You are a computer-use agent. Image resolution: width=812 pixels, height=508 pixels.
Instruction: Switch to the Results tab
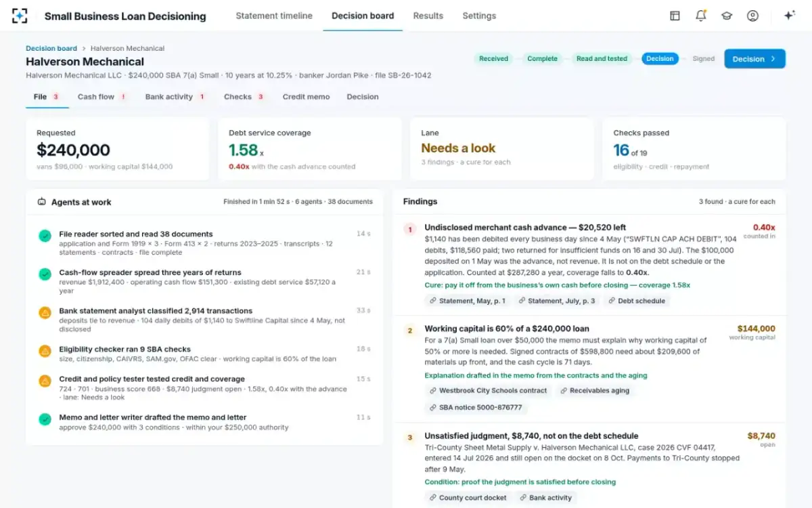(428, 16)
